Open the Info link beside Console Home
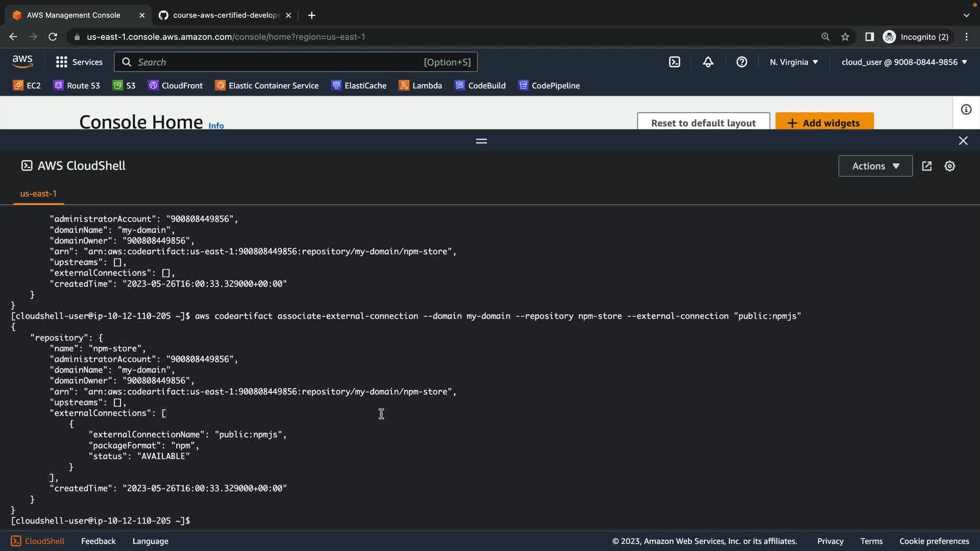 point(216,126)
